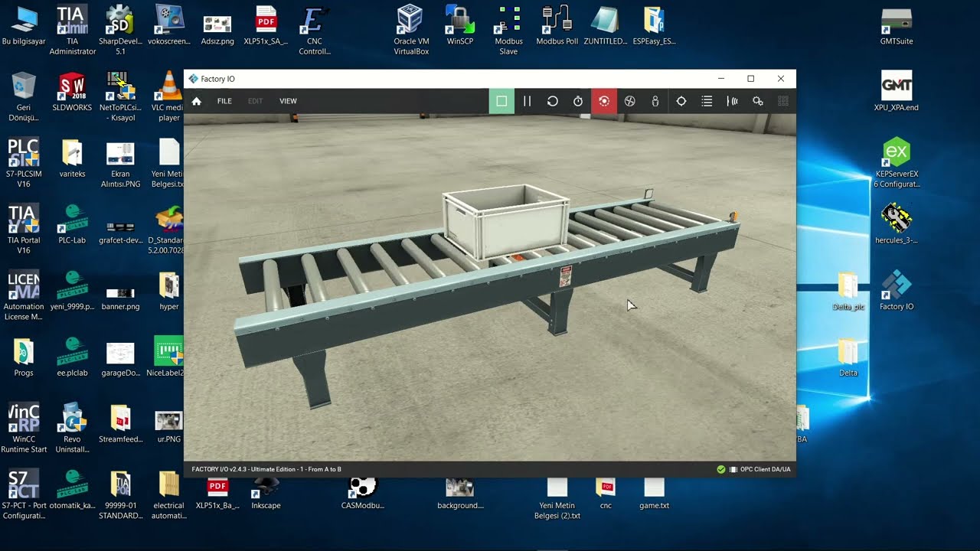
Task: Select the PLC-Lab desktop icon
Action: pyautogui.click(x=72, y=224)
